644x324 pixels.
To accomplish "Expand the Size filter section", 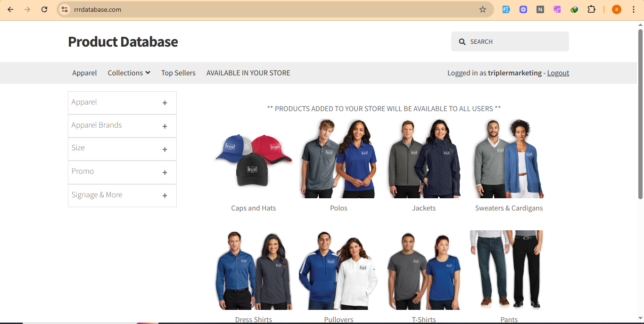I will (165, 149).
